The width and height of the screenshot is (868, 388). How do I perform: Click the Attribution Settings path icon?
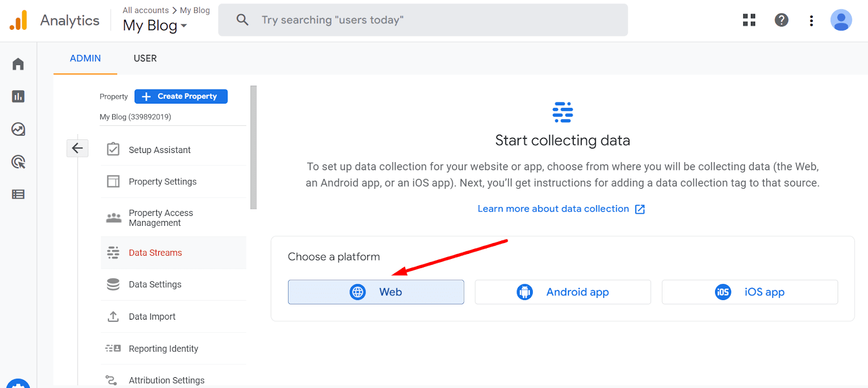[x=111, y=380]
